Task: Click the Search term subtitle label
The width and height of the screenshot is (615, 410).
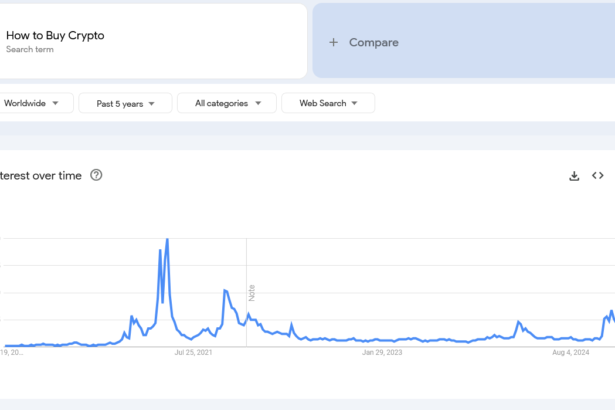Action: (x=28, y=48)
